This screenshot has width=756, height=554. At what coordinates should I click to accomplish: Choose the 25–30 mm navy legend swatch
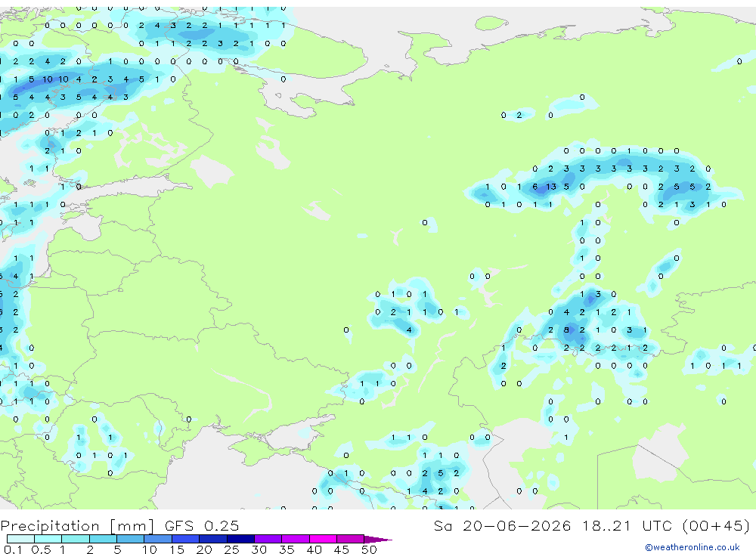coord(240,539)
